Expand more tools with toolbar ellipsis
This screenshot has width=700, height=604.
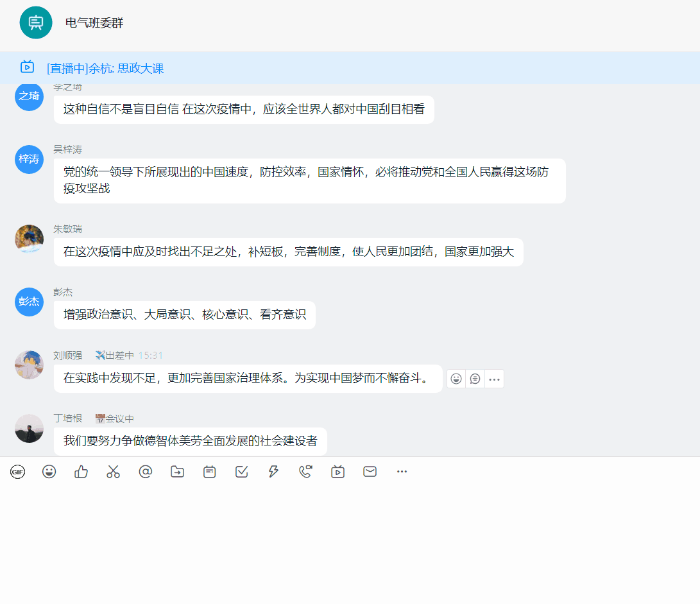click(402, 472)
